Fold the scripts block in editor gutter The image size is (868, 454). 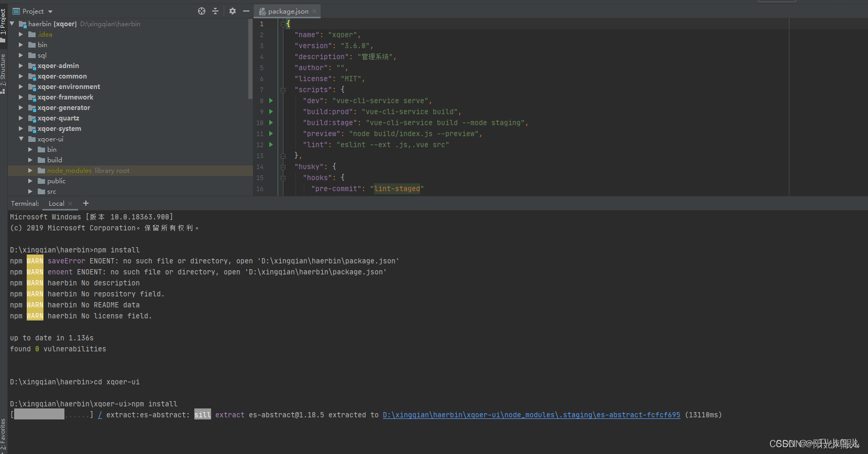coord(283,90)
